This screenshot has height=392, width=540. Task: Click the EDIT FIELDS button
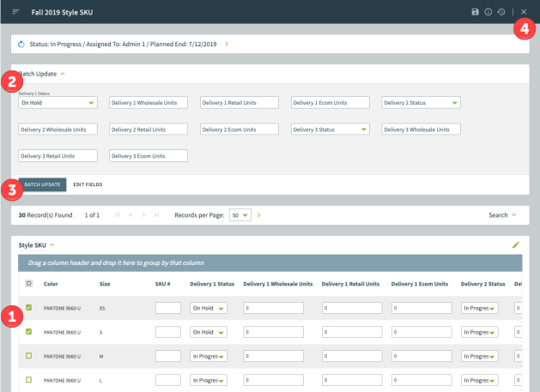click(x=88, y=184)
